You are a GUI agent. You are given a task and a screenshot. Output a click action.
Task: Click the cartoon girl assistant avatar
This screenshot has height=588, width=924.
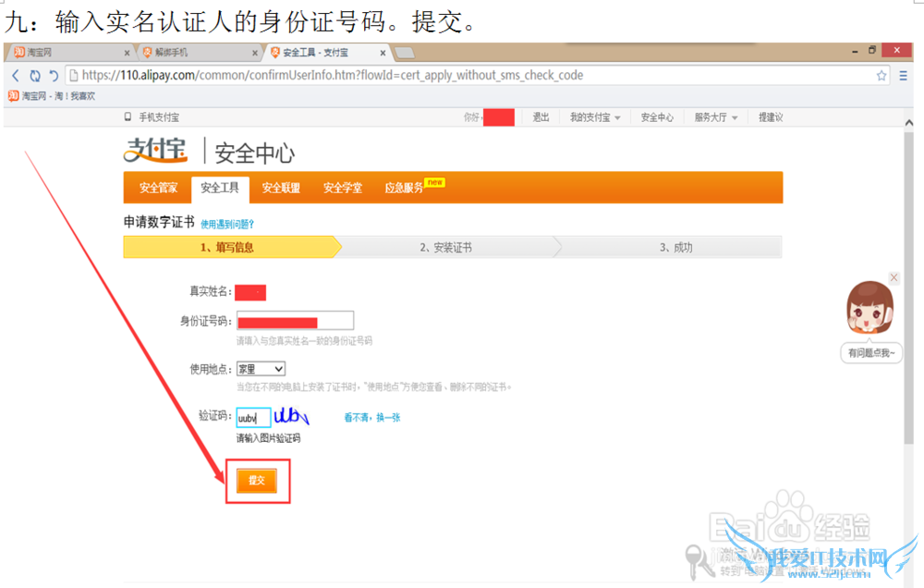point(869,308)
